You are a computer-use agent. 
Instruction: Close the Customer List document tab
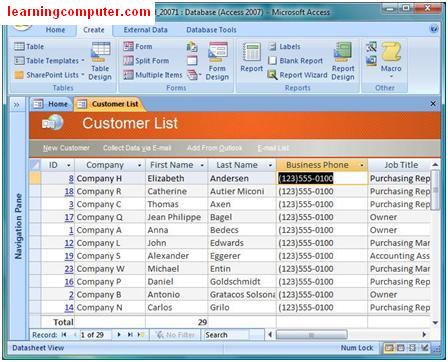click(433, 104)
